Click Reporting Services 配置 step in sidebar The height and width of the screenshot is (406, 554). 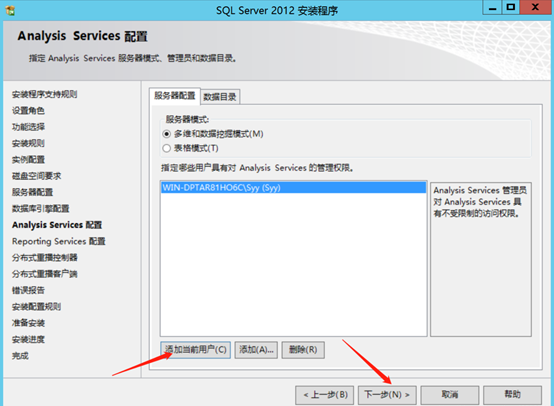pyautogui.click(x=59, y=241)
